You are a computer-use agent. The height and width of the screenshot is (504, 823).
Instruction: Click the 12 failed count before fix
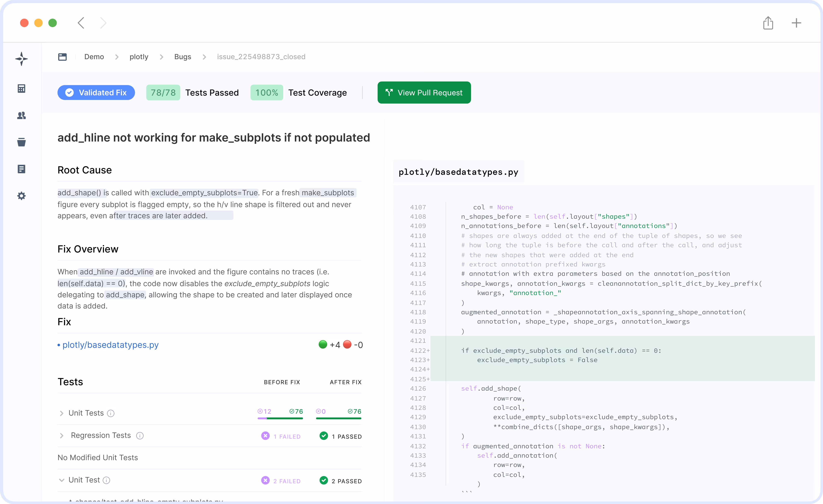(x=264, y=412)
